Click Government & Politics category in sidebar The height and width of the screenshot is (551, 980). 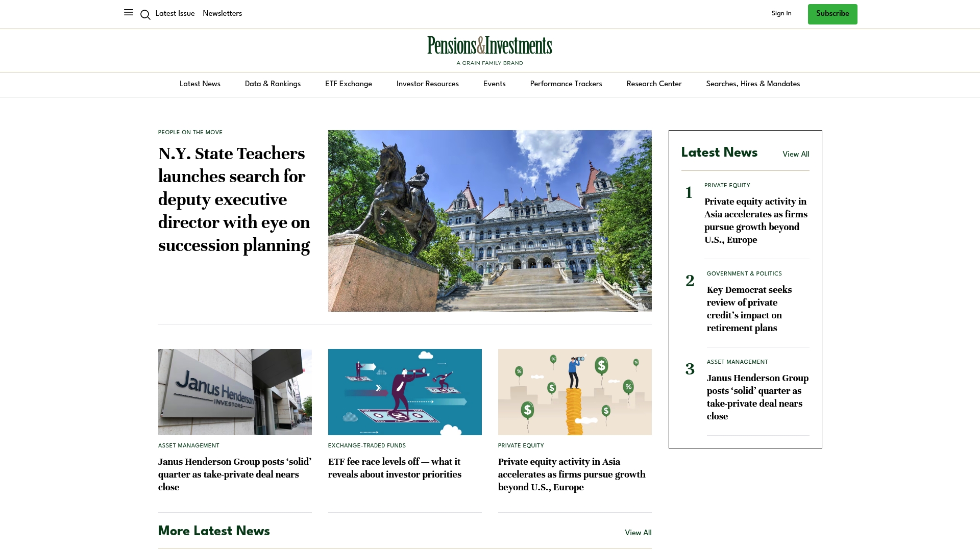[x=744, y=274]
